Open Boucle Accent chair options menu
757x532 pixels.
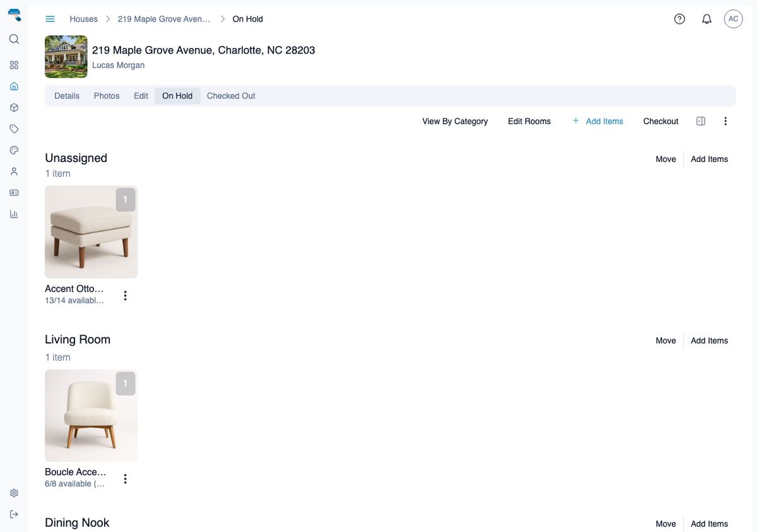point(125,479)
